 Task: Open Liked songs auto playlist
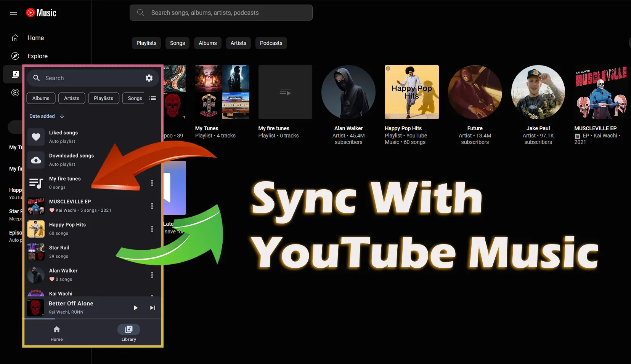93,137
